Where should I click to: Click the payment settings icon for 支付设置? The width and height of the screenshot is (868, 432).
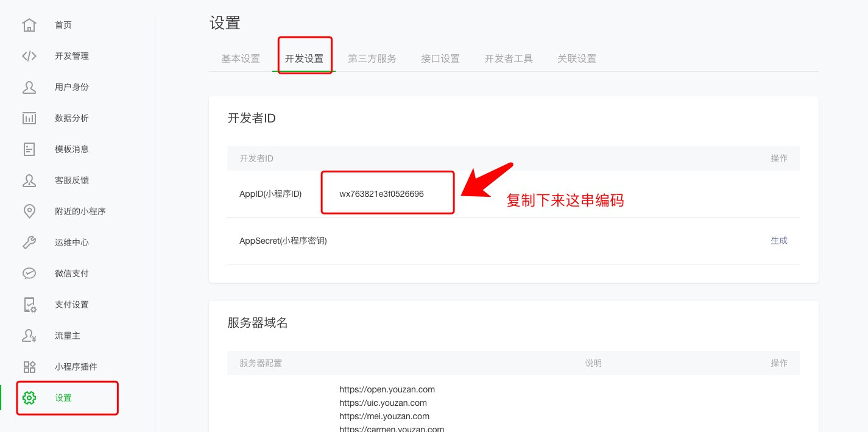(29, 305)
